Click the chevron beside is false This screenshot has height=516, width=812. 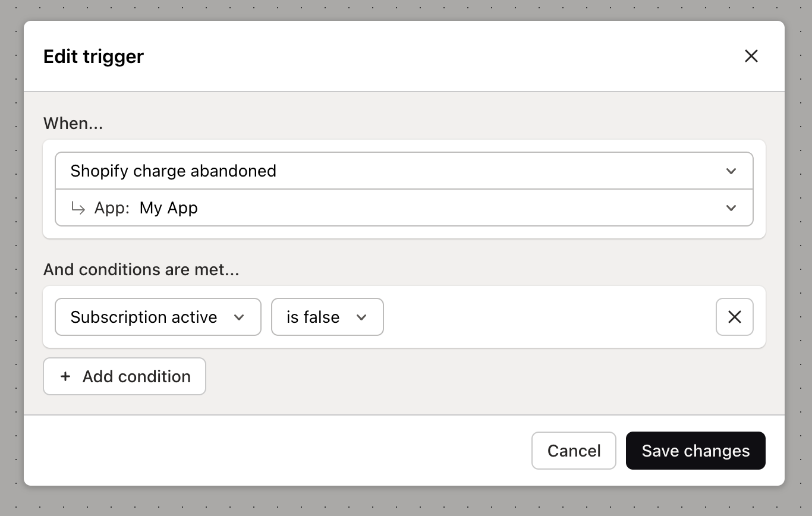[361, 317]
